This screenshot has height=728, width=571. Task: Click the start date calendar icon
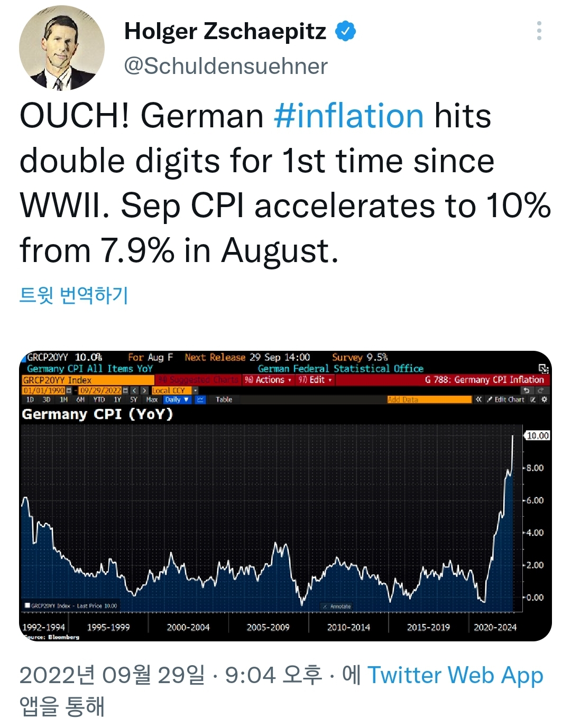69,390
